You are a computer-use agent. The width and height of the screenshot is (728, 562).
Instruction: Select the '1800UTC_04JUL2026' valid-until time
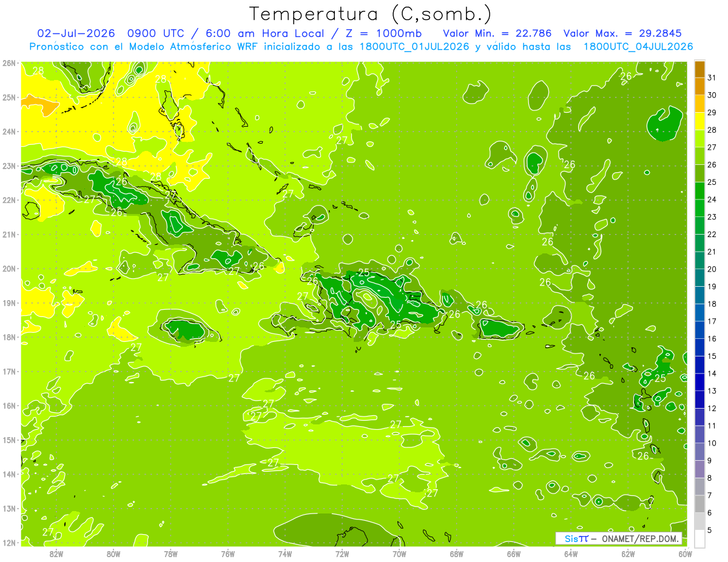(638, 46)
